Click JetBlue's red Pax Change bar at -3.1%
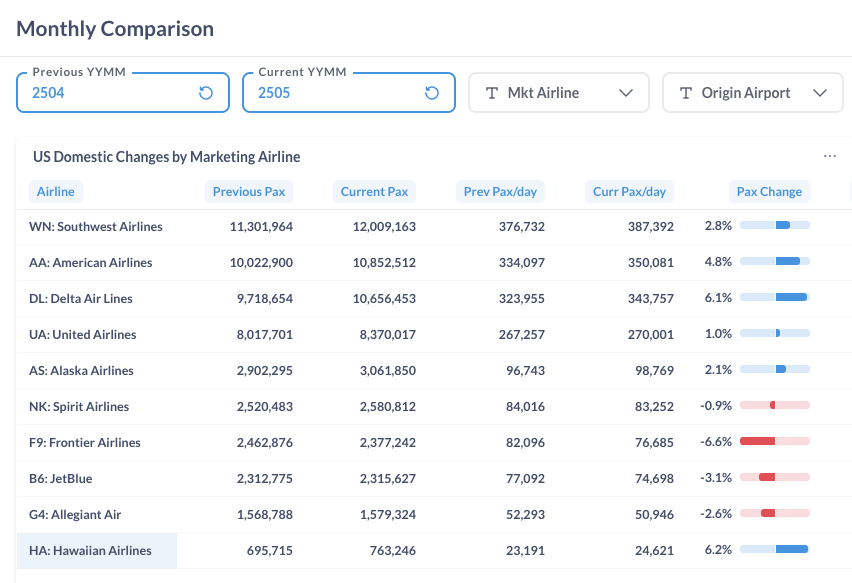The width and height of the screenshot is (852, 583). click(775, 477)
